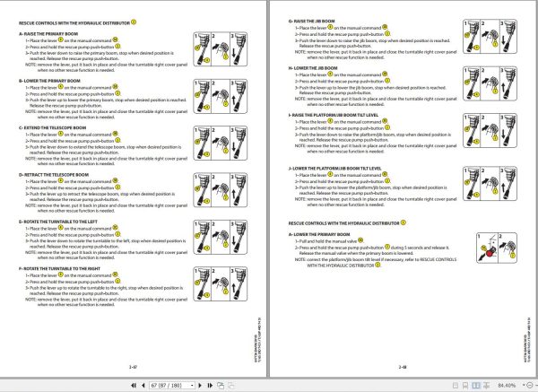This screenshot has height=392, width=538.
Task: Go to the first page
Action: coord(133,386)
